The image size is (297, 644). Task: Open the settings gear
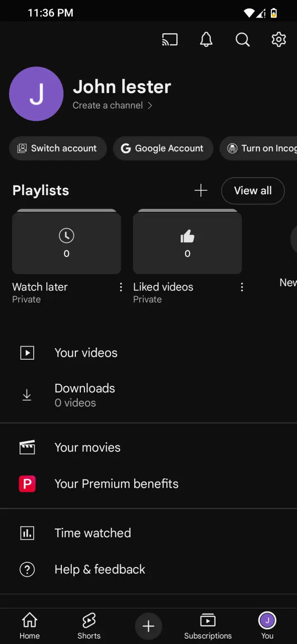(279, 39)
